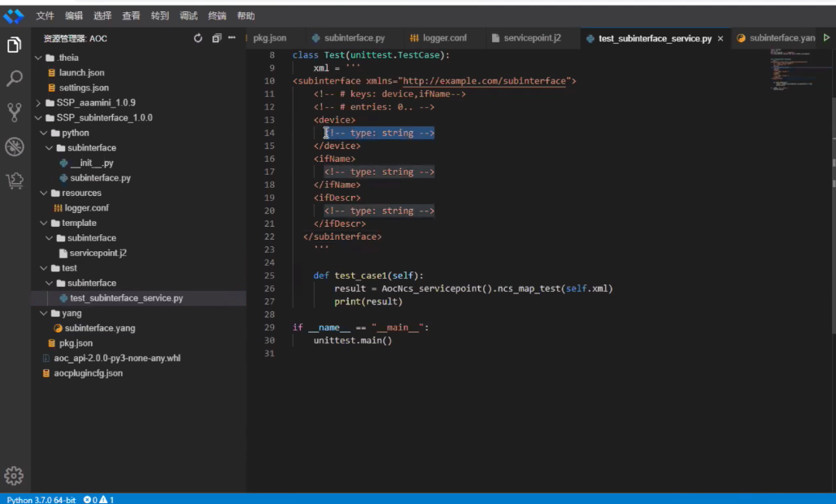The height and width of the screenshot is (504, 836).
Task: Expand the SSP_aaamini_1.0.9 folder
Action: point(37,103)
